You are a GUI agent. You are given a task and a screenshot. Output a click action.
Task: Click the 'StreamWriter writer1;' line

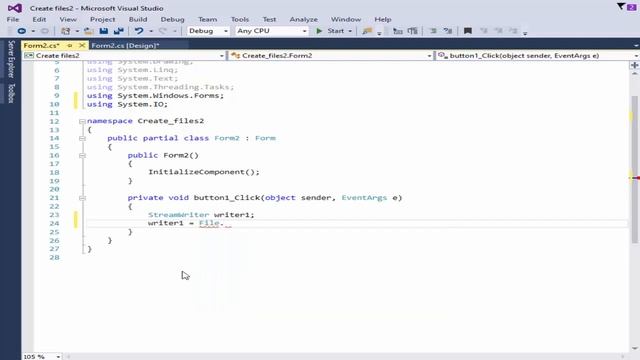(x=201, y=215)
